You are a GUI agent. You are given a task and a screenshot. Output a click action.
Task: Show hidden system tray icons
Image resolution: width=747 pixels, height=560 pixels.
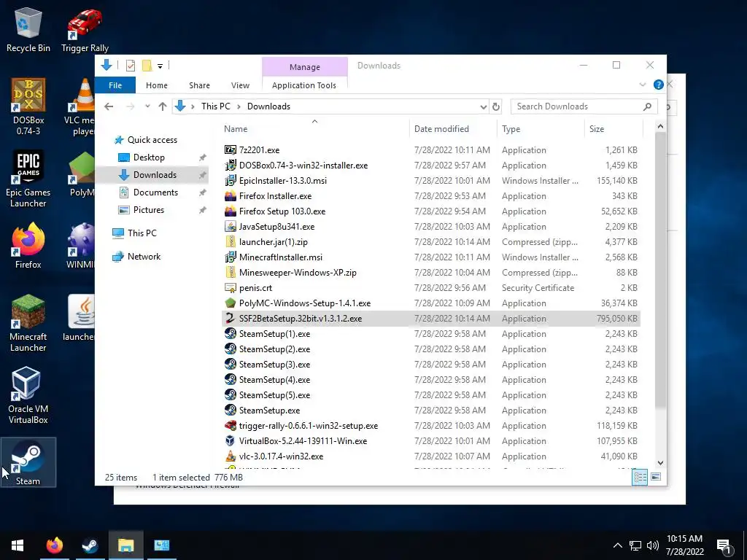(x=617, y=545)
